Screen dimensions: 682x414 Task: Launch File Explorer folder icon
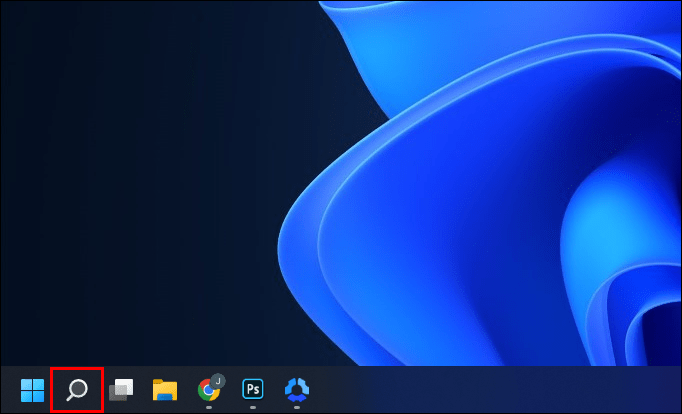165,390
